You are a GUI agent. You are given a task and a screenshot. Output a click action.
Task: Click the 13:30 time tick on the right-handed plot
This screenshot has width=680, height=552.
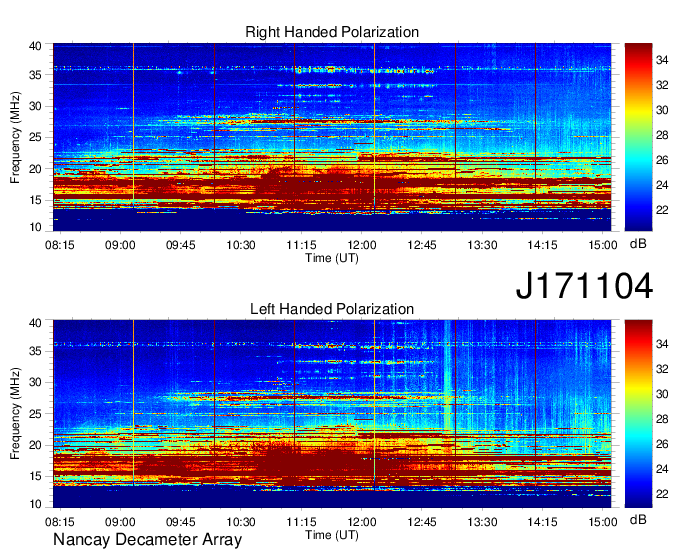click(482, 245)
